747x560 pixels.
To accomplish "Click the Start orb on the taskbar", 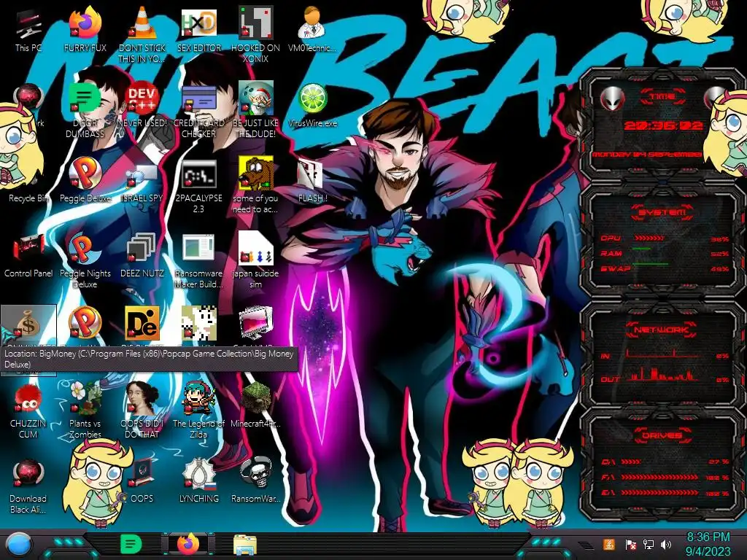I will pos(19,545).
